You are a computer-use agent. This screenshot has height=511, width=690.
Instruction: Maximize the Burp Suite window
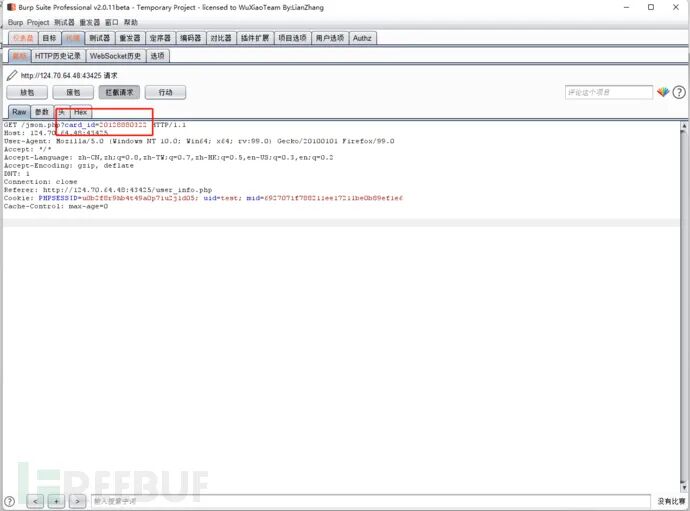(651, 7)
